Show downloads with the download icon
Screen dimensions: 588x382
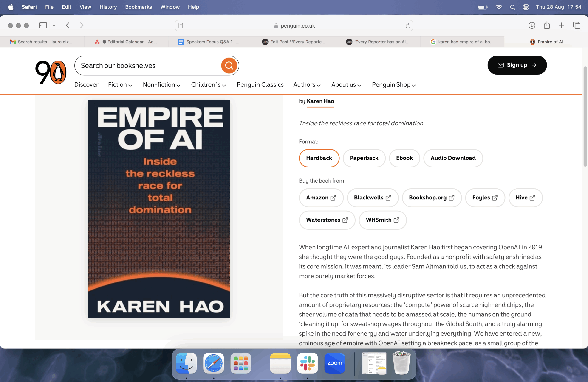click(532, 25)
